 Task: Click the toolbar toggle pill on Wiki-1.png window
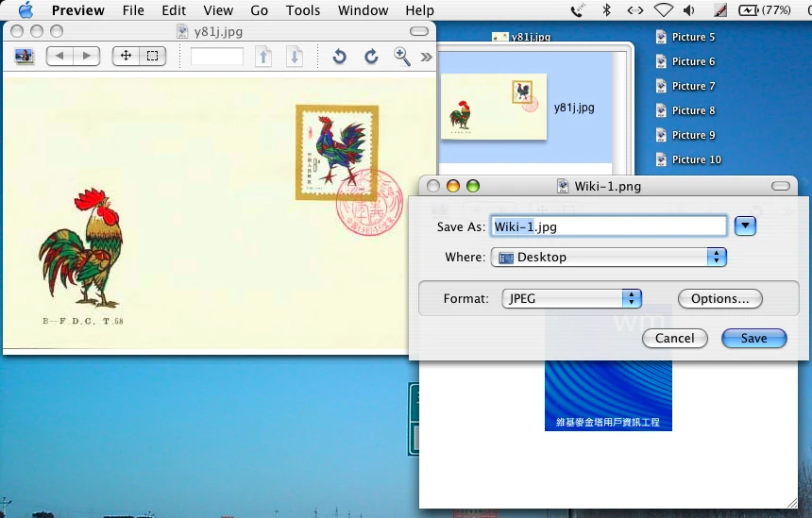tap(781, 186)
